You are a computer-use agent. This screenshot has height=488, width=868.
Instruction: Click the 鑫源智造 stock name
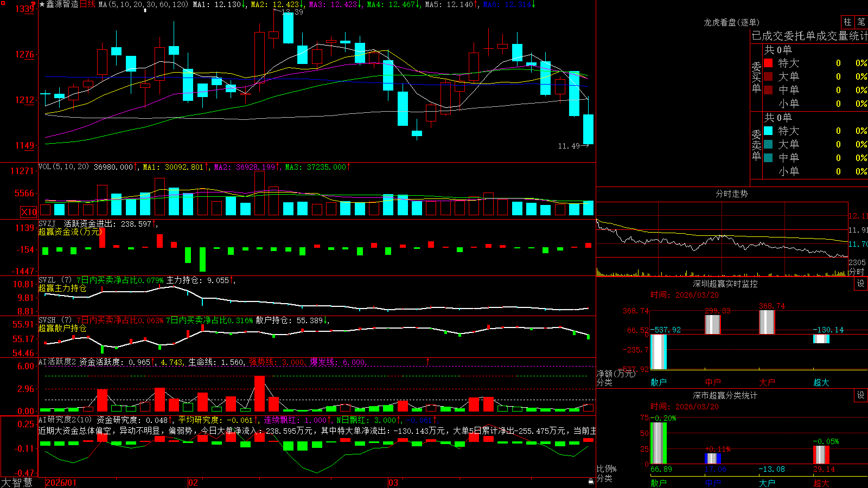click(62, 4)
